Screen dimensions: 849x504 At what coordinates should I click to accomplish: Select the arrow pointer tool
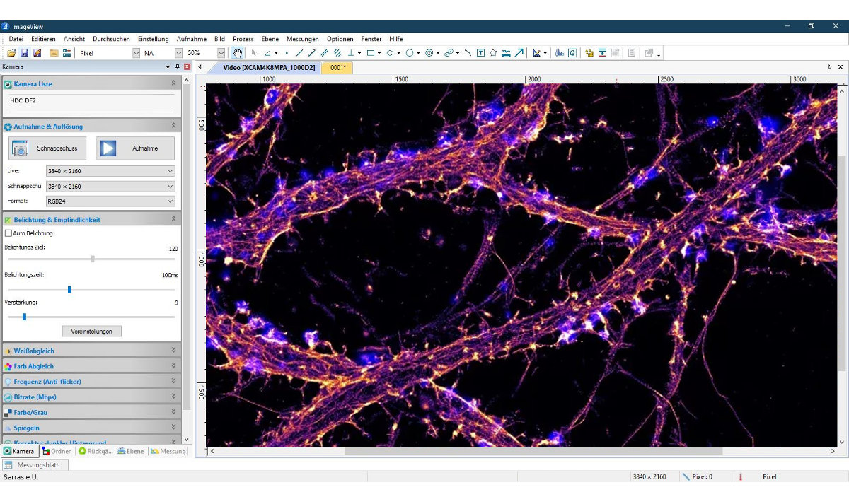[x=254, y=52]
